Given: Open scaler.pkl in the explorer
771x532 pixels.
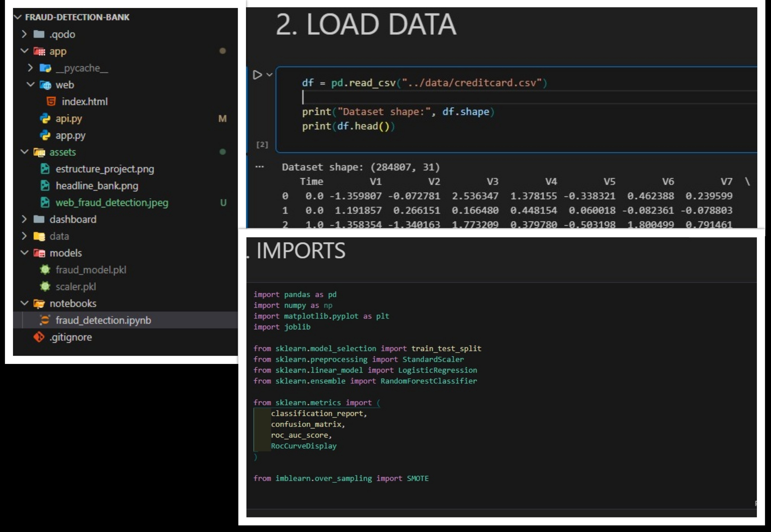Looking at the screenshot, I should pos(76,287).
